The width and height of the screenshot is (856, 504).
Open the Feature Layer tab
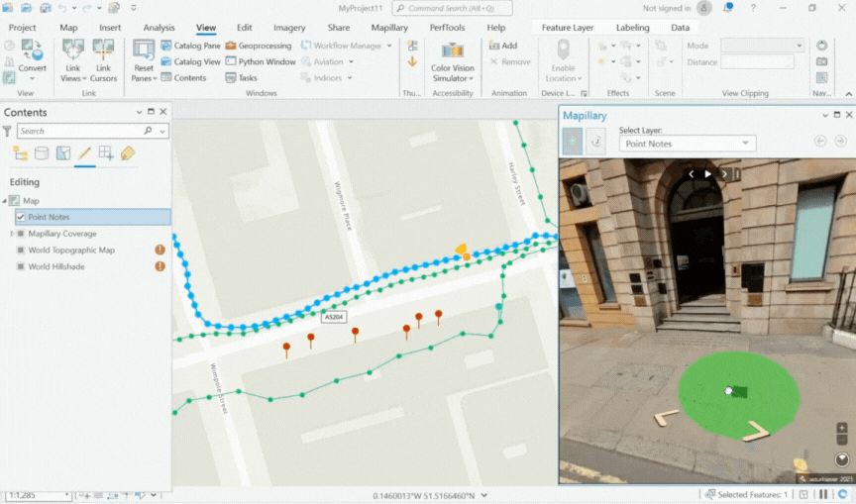pos(568,28)
